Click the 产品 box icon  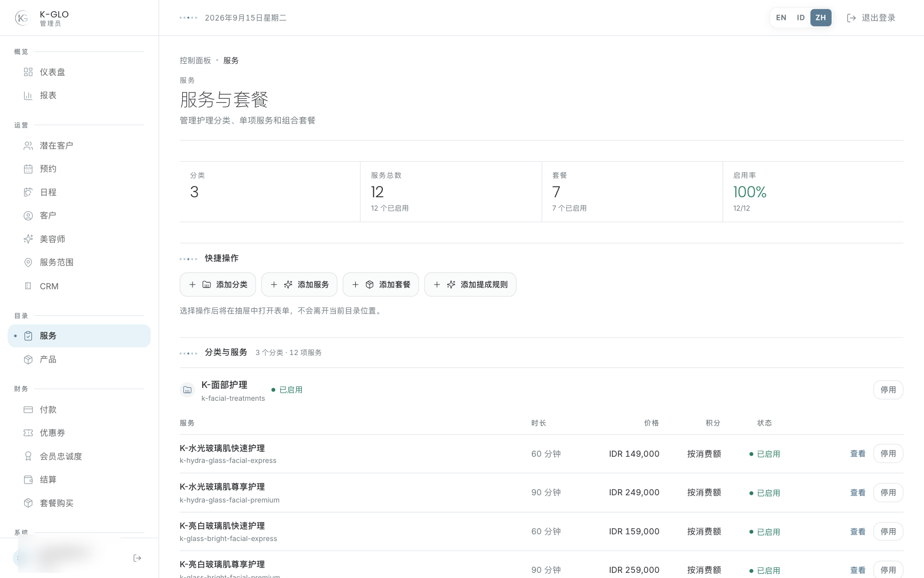pos(28,360)
